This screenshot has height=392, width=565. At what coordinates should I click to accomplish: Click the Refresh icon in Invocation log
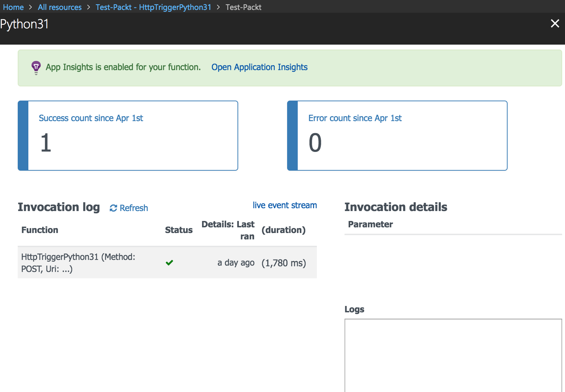tap(113, 208)
